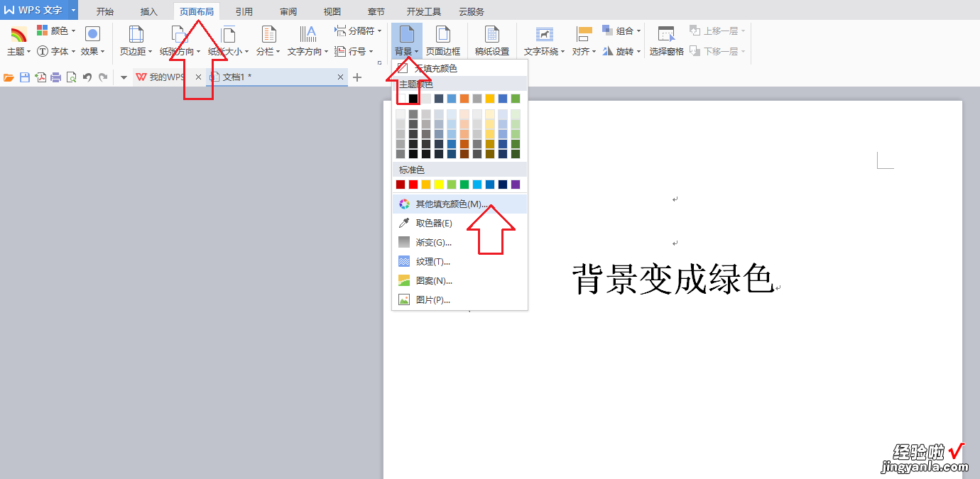The width and height of the screenshot is (980, 479).
Task: Switch to the 开始 (Home) tab
Action: pos(104,11)
